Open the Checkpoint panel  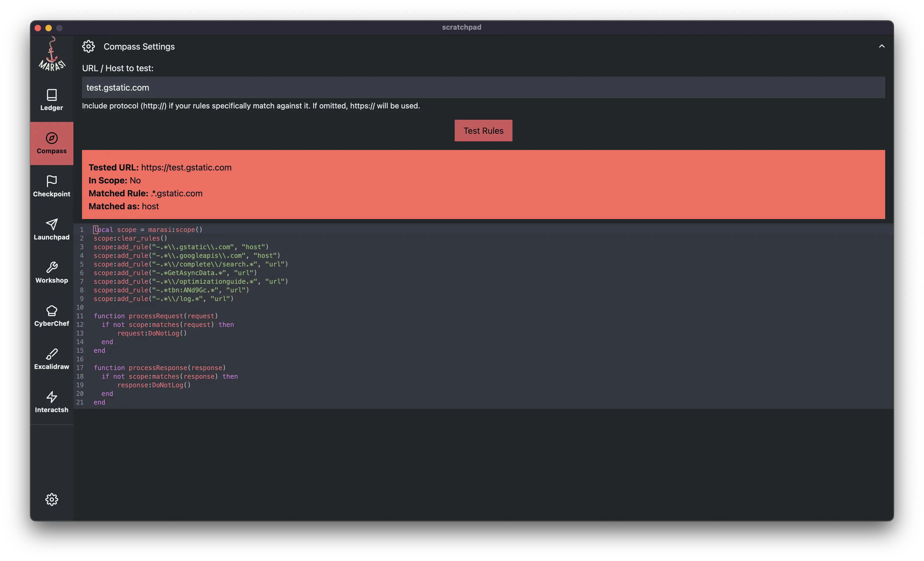51,186
